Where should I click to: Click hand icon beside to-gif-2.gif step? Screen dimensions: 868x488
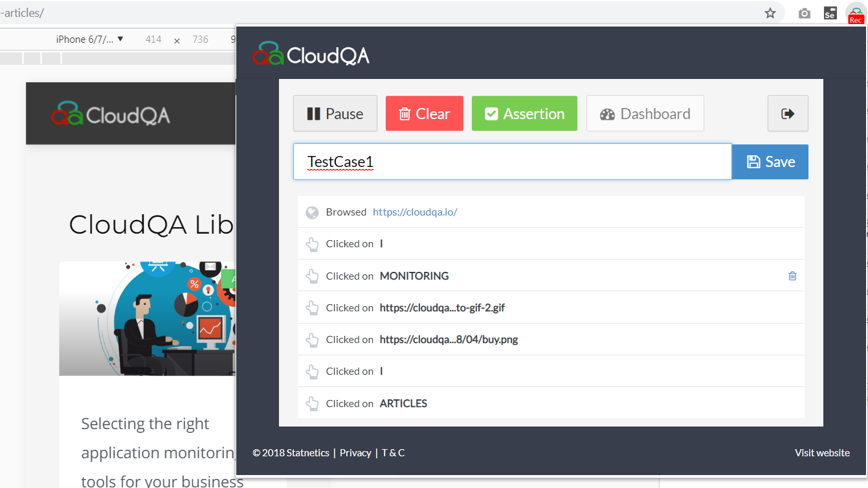pos(312,307)
